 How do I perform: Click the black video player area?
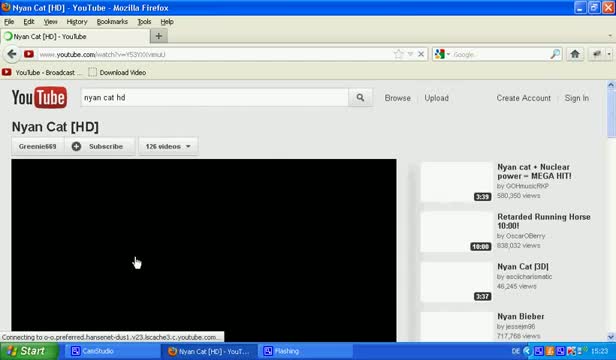coord(204,250)
